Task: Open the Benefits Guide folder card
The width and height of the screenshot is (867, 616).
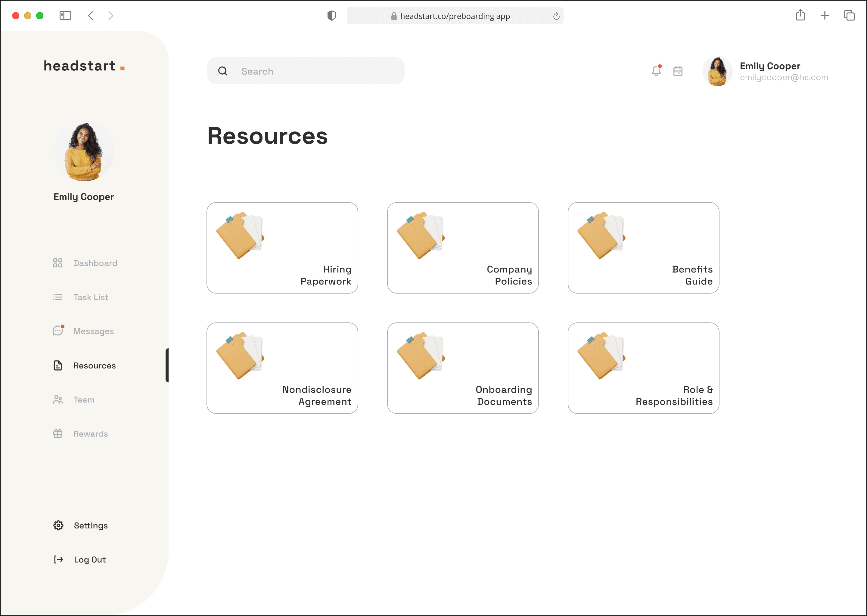Action: (x=643, y=248)
